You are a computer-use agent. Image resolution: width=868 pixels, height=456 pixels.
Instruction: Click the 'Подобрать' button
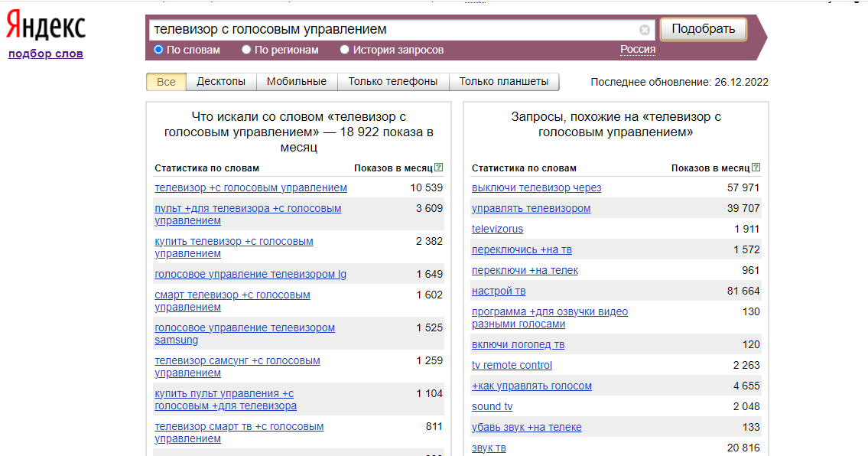[703, 29]
